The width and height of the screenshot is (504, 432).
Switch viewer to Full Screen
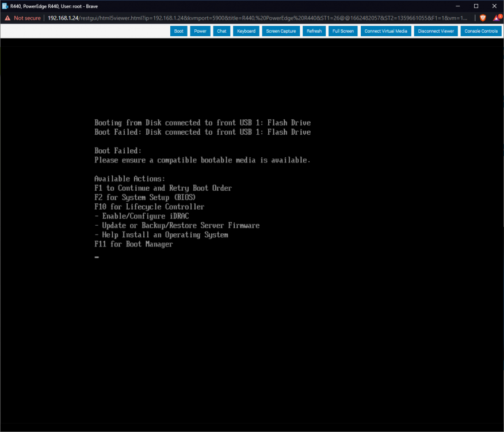(x=343, y=31)
